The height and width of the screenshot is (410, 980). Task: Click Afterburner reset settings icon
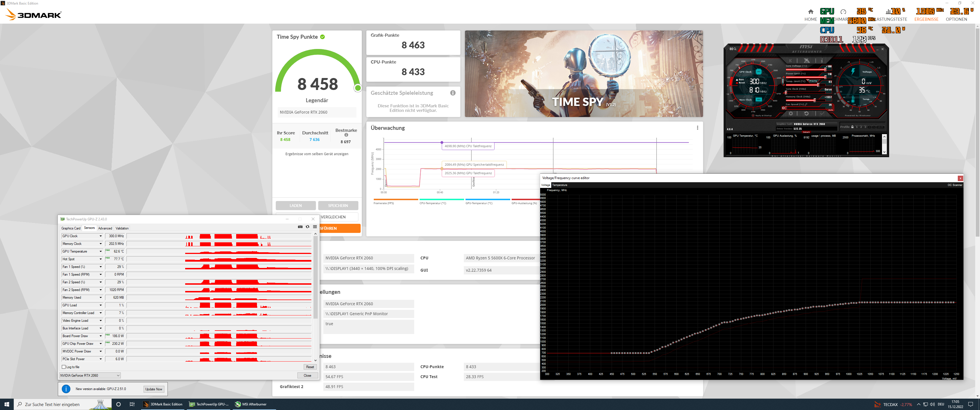pos(807,114)
